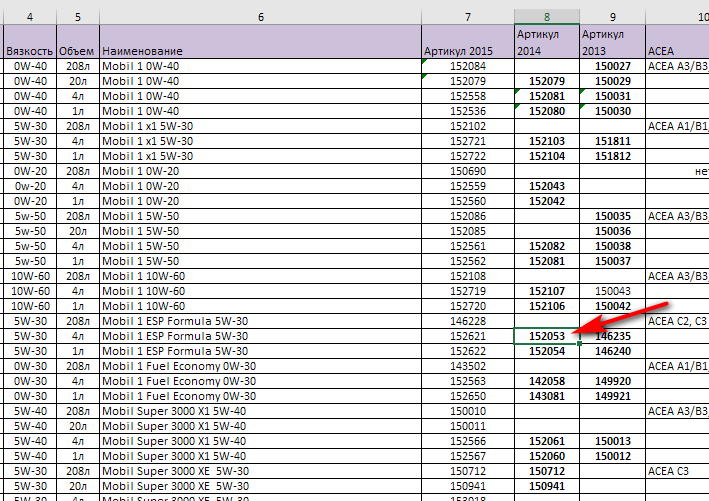Select cell with value 152060

point(547,456)
